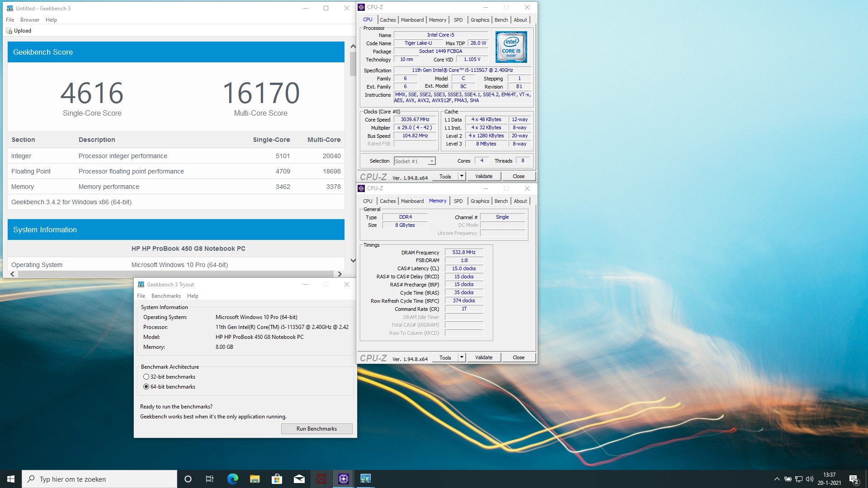Click the Geekbench taskbar icon
Image resolution: width=868 pixels, height=488 pixels.
tap(365, 479)
